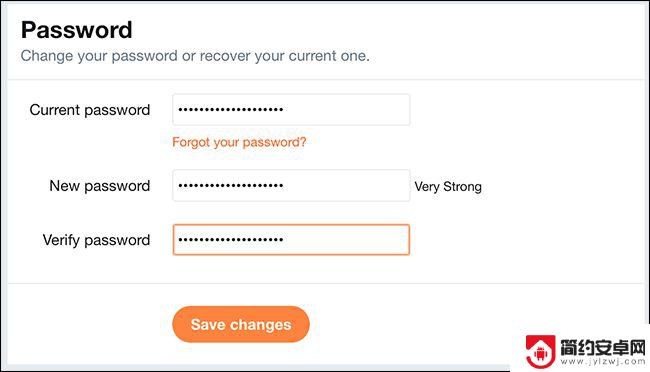Image resolution: width=650 pixels, height=372 pixels.
Task: Click the white Android robot inside the logo
Action: click(x=540, y=354)
